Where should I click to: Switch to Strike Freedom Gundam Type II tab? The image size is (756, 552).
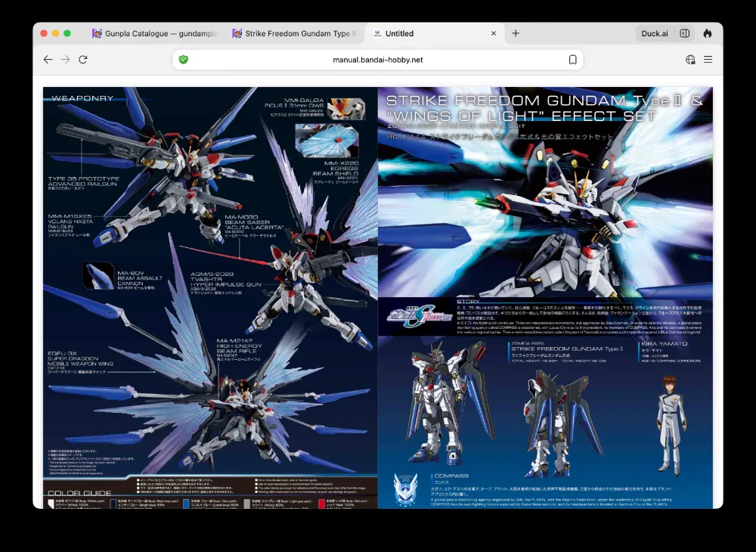coord(295,33)
